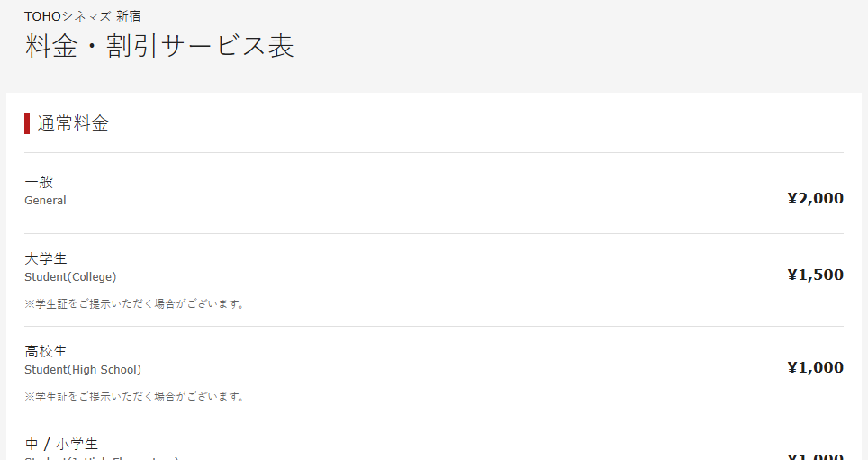Screen dimensions: 868x460
Task: Select the ¥1,500 college student price
Action: coord(815,275)
